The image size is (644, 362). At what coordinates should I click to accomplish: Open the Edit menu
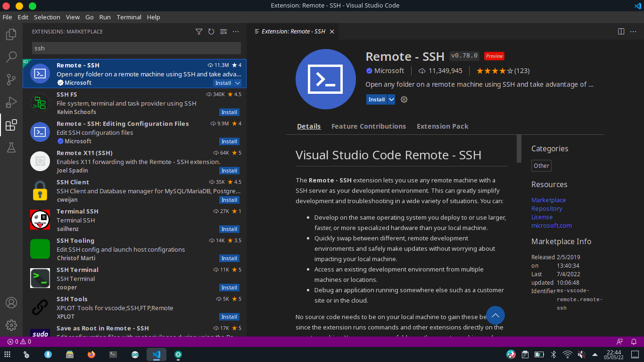(x=23, y=17)
